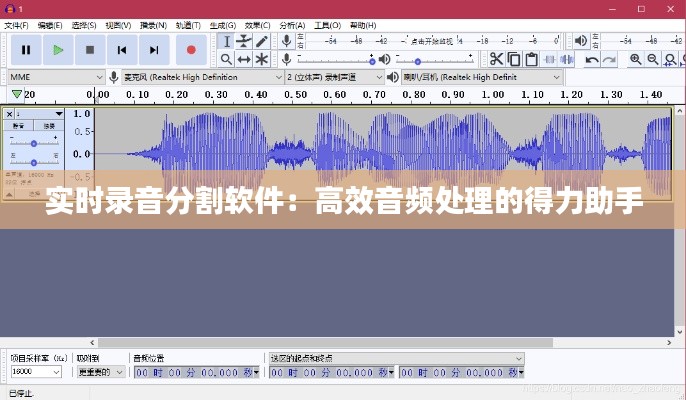Adjust the track gain slider
The width and height of the screenshot is (686, 400).
[34, 143]
